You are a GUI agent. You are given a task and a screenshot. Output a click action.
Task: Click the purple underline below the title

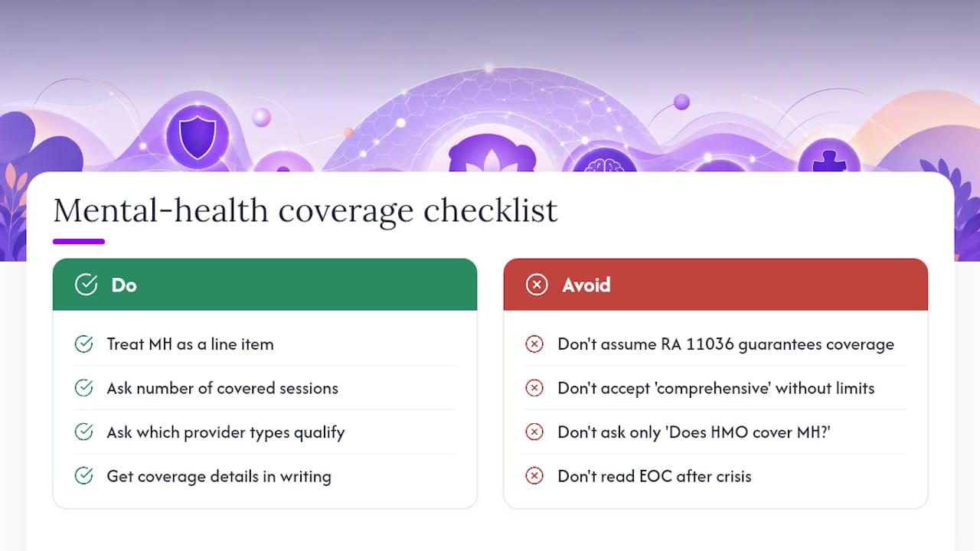79,241
